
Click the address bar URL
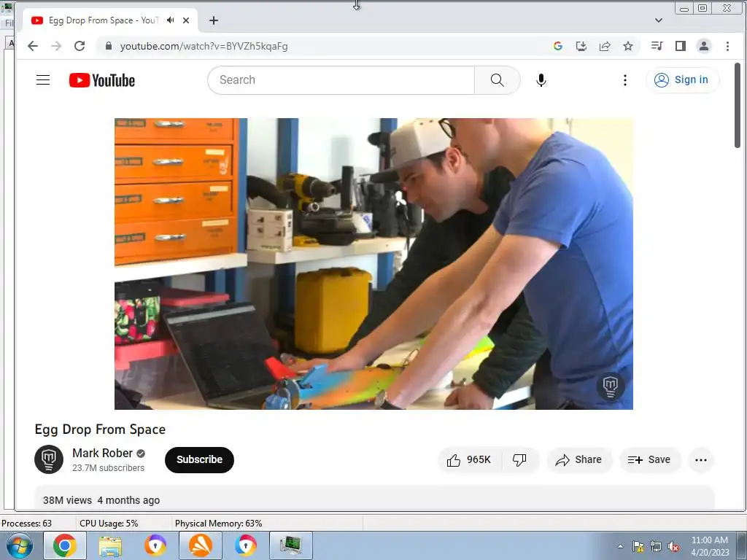coord(204,46)
